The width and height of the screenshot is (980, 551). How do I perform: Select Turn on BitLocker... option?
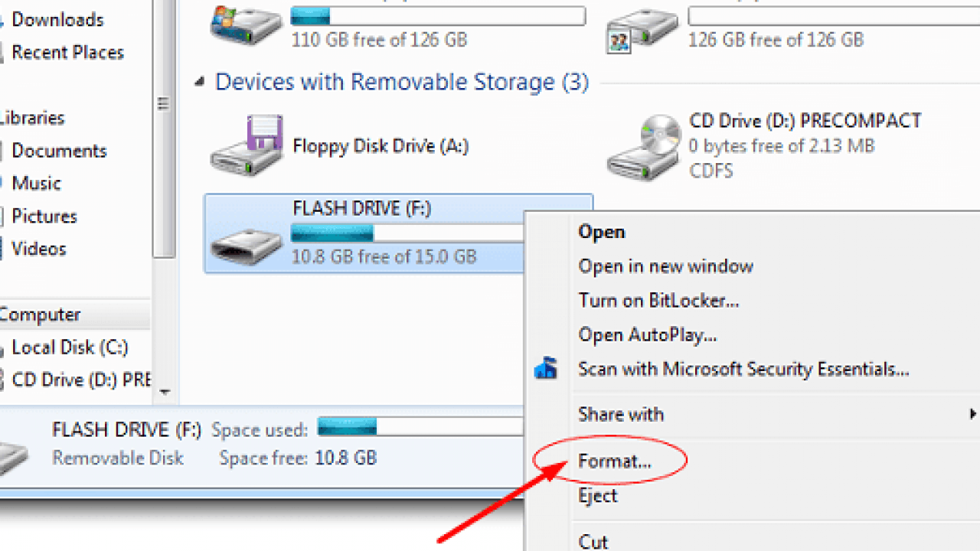click(x=659, y=301)
